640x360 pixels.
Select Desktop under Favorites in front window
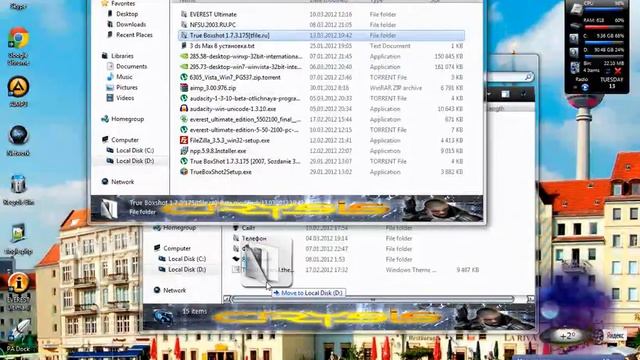(127, 14)
